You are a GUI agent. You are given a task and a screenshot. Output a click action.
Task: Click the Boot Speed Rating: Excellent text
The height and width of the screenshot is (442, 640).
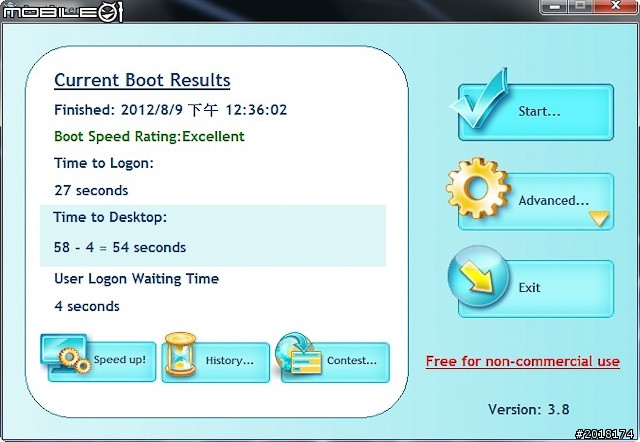coord(149,136)
